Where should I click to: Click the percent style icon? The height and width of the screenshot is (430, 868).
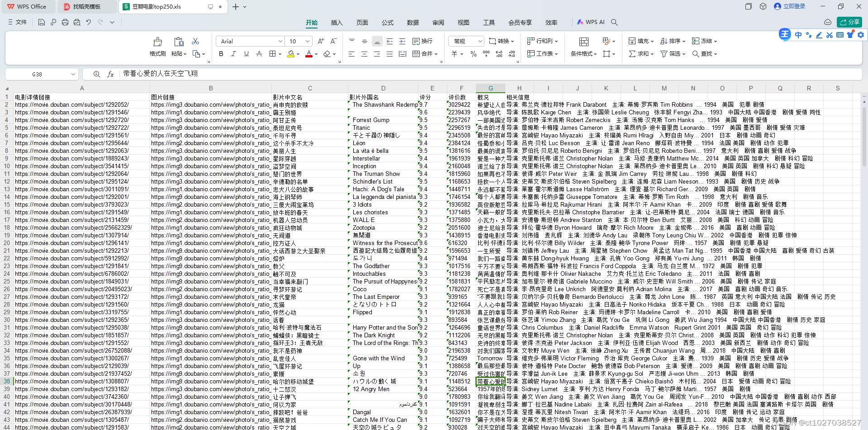click(473, 54)
